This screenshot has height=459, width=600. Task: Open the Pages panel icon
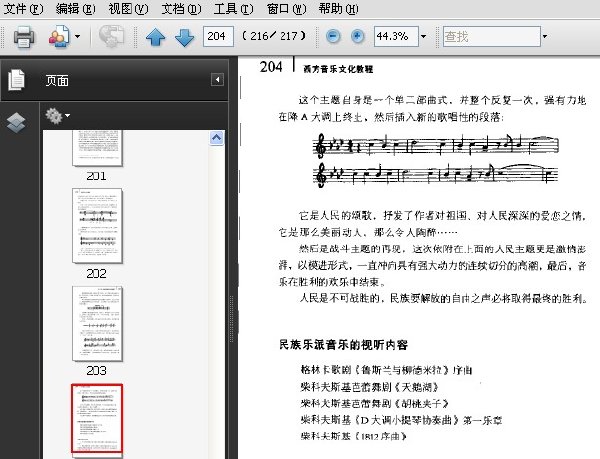[x=16, y=80]
